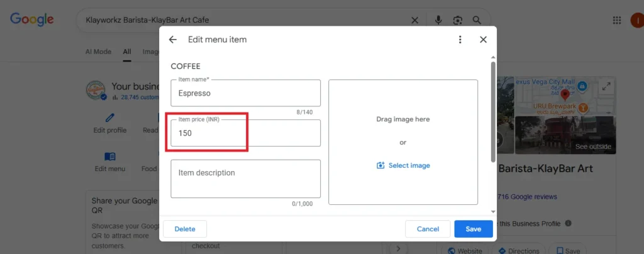Open Edit menu book icon
Screen dimensions: 644x254
(109, 157)
